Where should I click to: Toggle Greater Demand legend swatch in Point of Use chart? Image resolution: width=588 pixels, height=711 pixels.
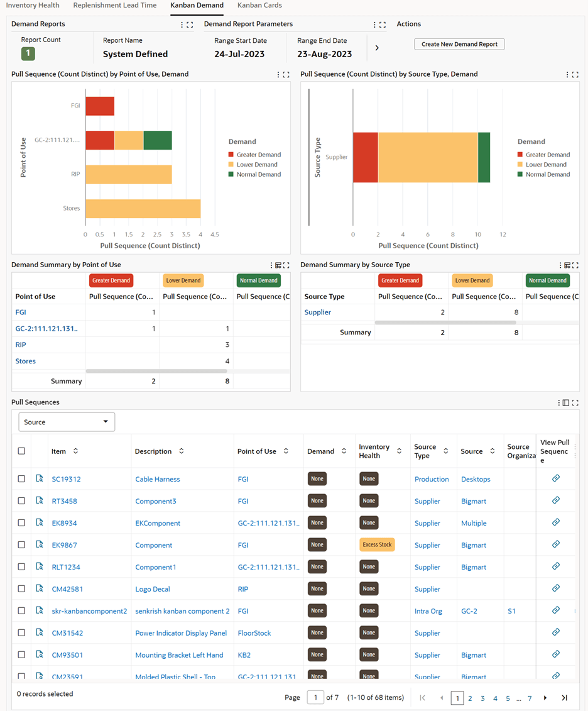[x=231, y=155]
